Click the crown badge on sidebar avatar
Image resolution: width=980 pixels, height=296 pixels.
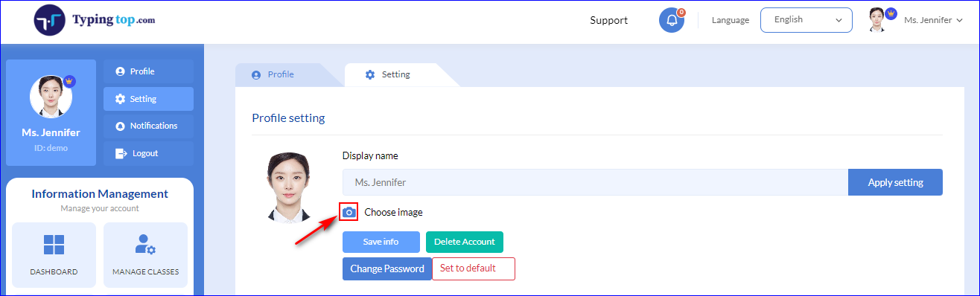click(x=69, y=81)
